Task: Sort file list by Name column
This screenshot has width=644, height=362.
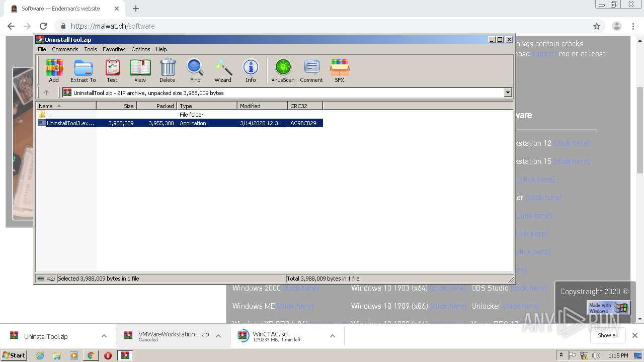Action: click(66, 106)
